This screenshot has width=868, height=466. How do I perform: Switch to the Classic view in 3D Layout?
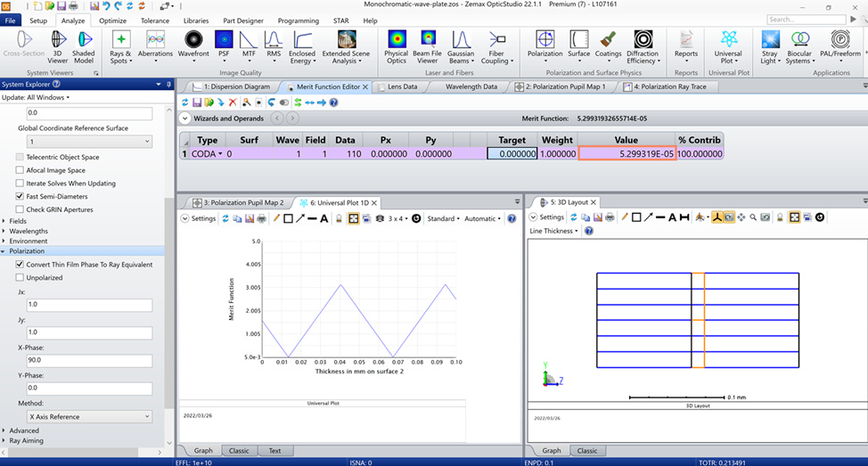586,451
